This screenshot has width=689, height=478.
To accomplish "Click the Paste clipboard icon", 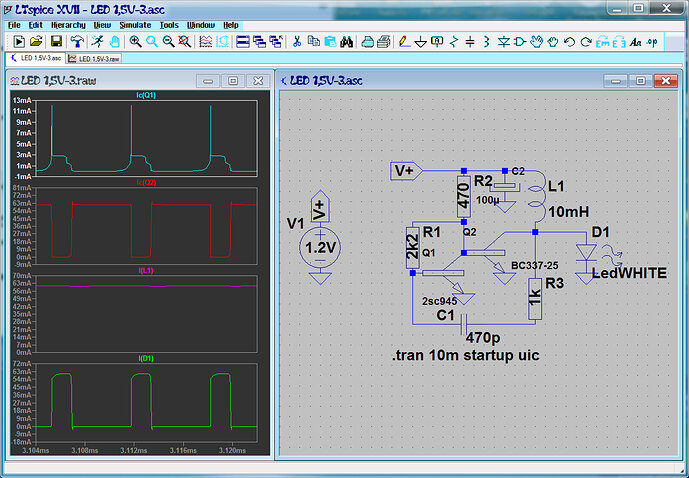I will point(330,42).
